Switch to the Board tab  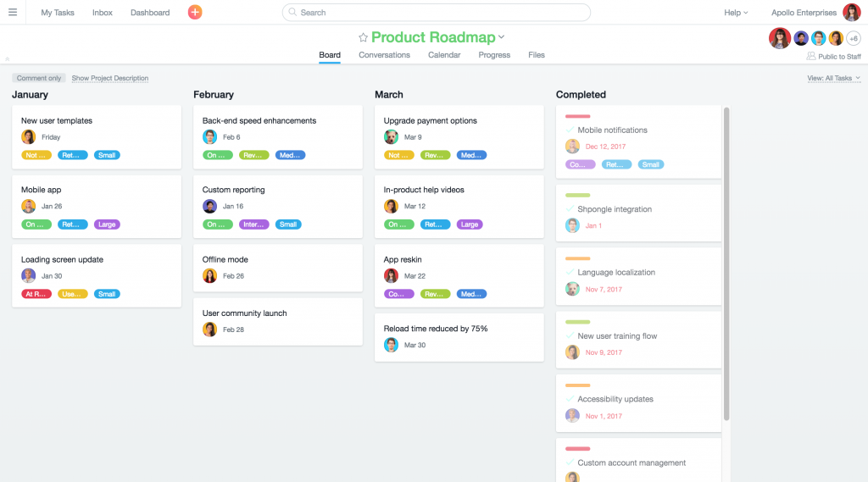tap(330, 55)
